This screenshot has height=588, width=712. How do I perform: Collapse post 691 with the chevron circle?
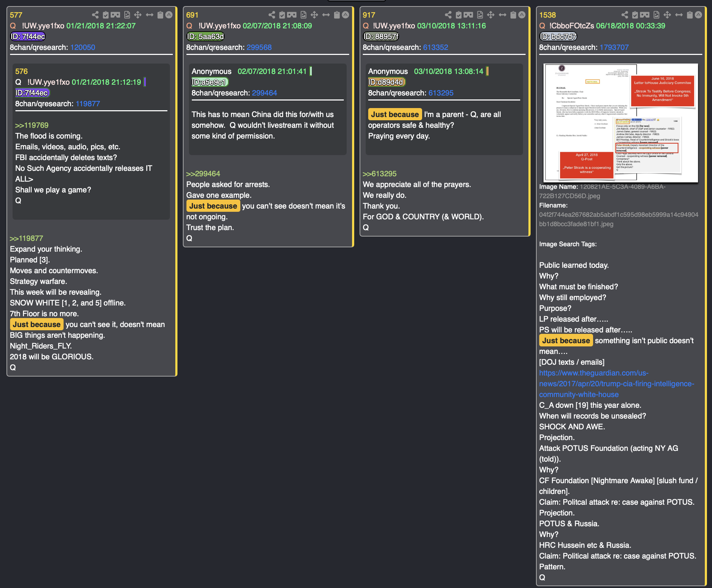coord(345,15)
